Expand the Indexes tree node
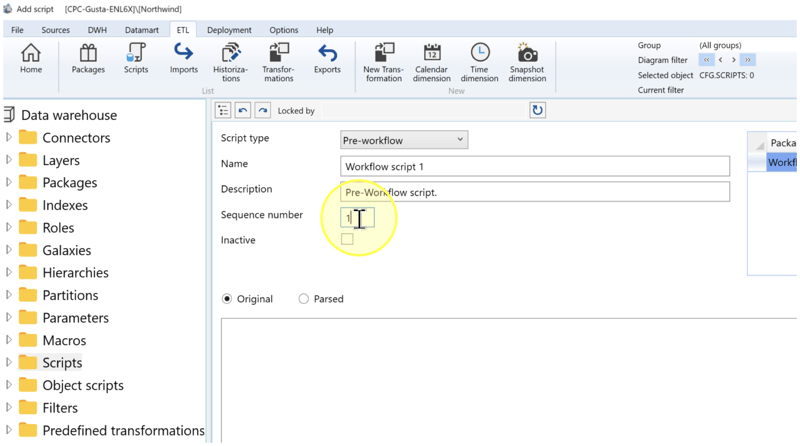Screen dimensions: 800x446 click(x=9, y=205)
